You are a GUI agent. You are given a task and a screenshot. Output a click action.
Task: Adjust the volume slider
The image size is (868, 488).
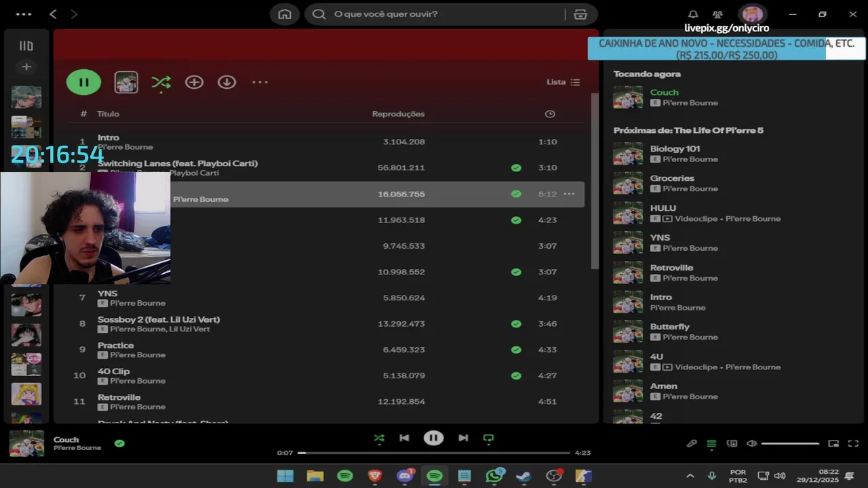click(790, 443)
